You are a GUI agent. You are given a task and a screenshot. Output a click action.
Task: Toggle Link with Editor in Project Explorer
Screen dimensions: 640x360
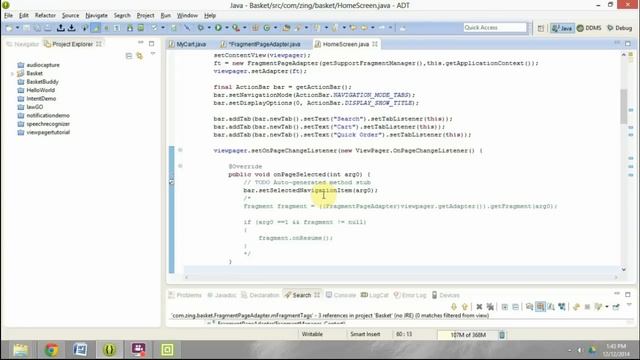(140, 56)
